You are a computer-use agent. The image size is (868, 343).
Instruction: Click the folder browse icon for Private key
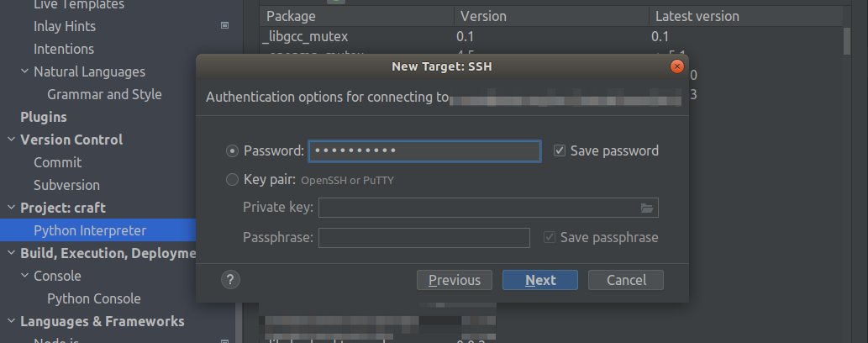[647, 208]
